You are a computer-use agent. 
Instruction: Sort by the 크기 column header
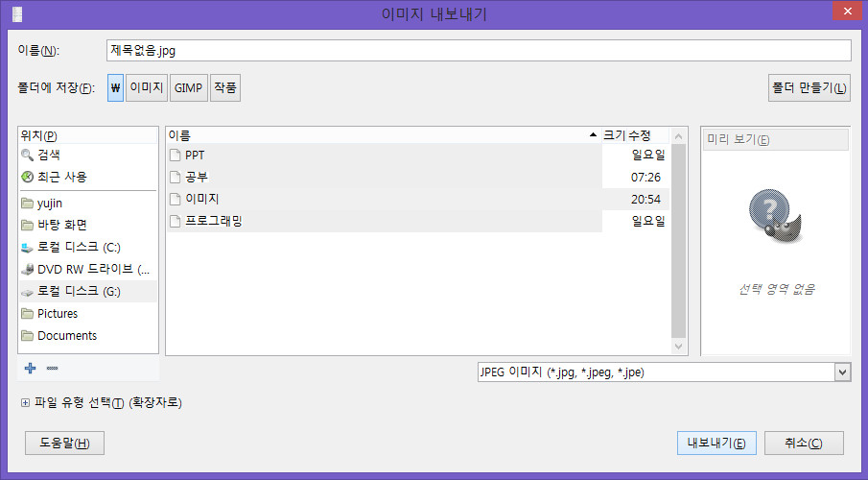click(614, 135)
